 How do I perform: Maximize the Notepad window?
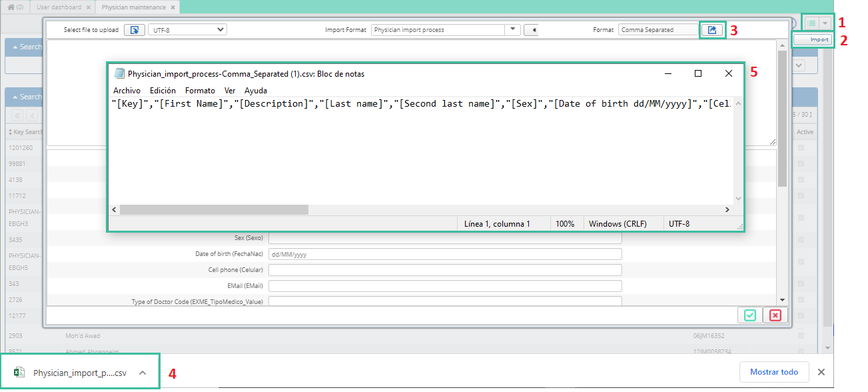(698, 73)
